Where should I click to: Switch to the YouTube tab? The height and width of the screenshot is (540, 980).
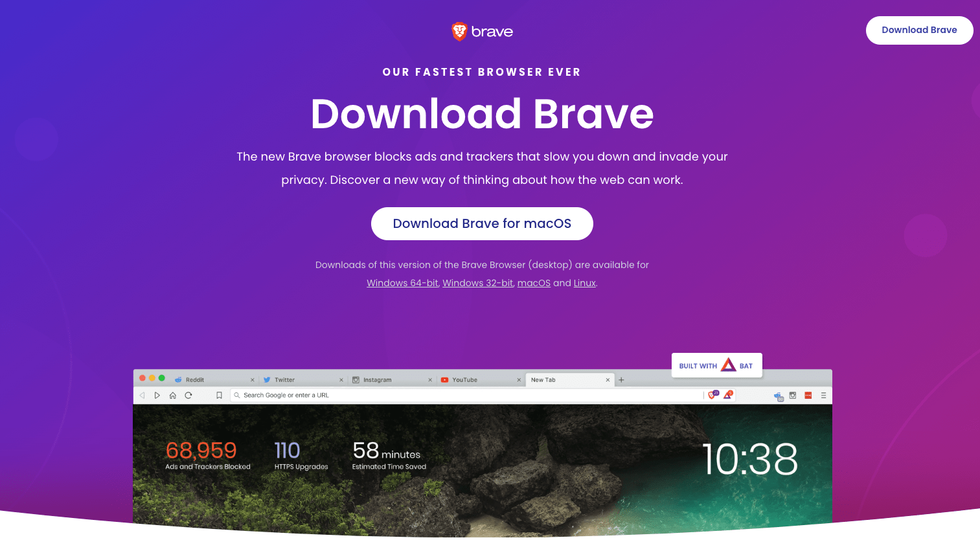pyautogui.click(x=480, y=379)
